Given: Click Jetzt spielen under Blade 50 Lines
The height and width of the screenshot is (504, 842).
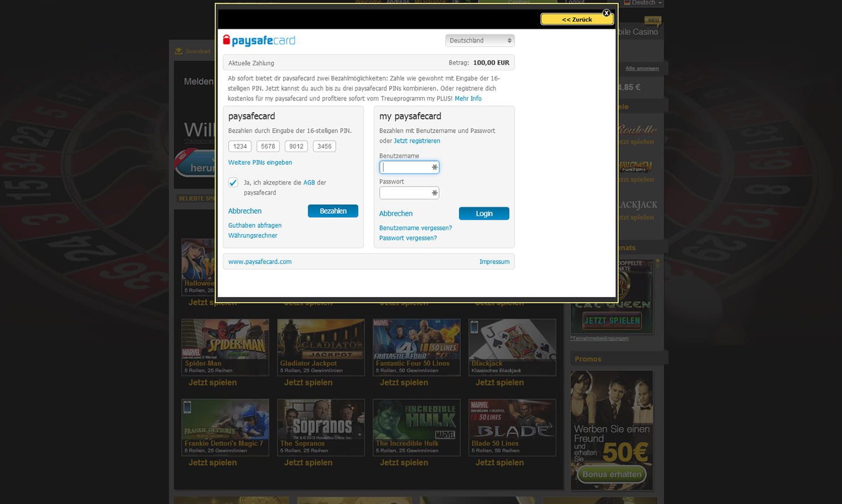Looking at the screenshot, I should pos(500,462).
